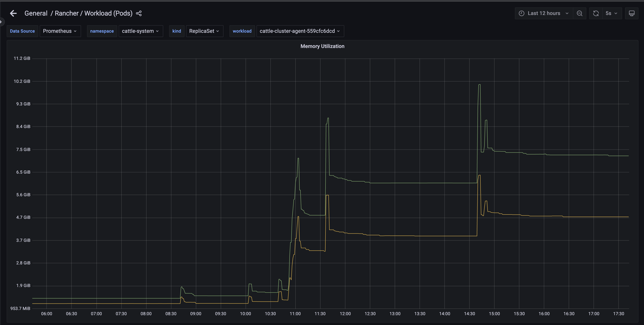Click the Memory Utilization panel title
644x325 pixels.
[x=322, y=46]
